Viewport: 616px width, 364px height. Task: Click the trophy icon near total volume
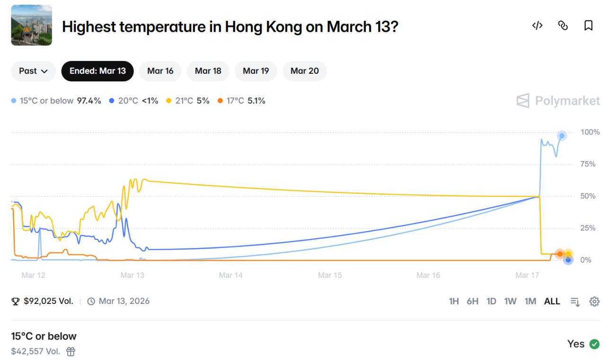[15, 301]
